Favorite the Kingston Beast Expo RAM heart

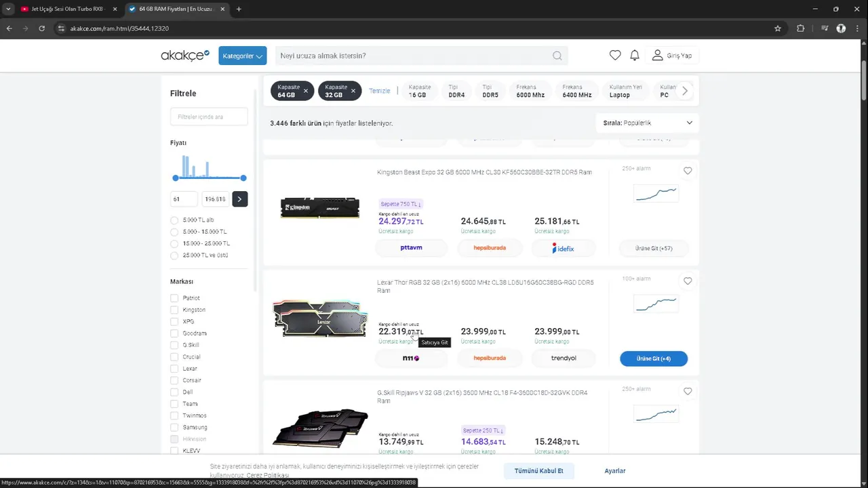click(x=688, y=171)
